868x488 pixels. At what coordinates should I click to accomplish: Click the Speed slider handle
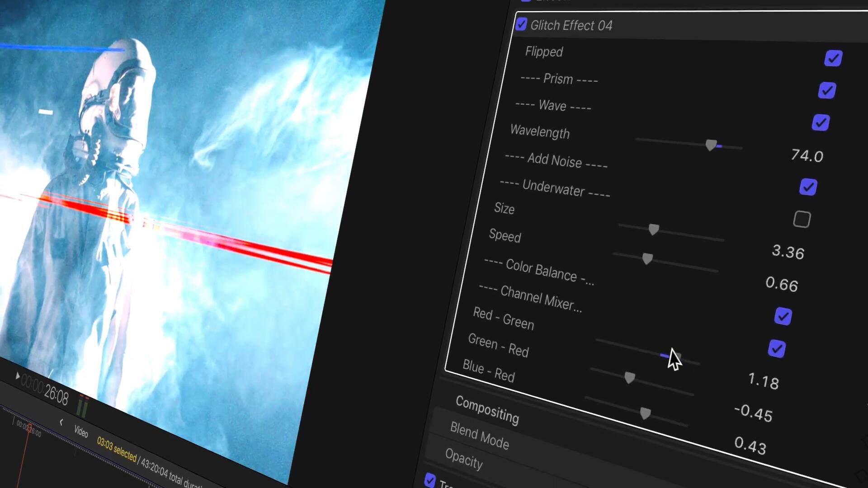coord(647,258)
